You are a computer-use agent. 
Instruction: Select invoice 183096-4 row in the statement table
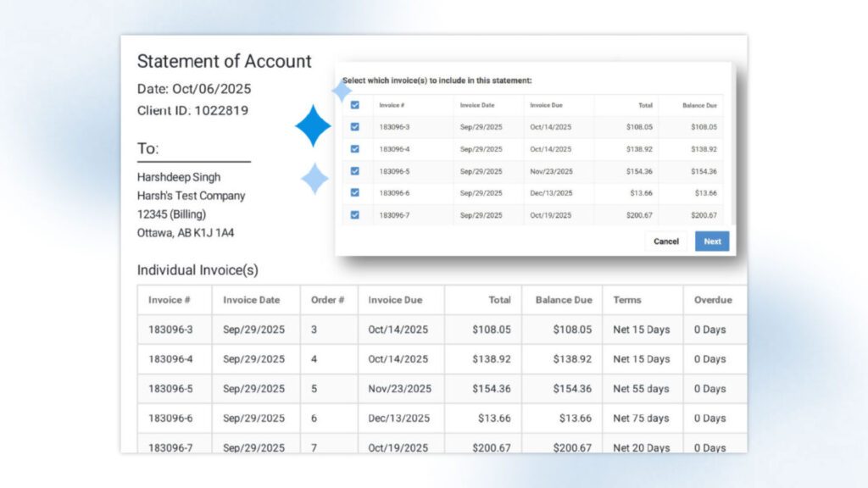170,359
